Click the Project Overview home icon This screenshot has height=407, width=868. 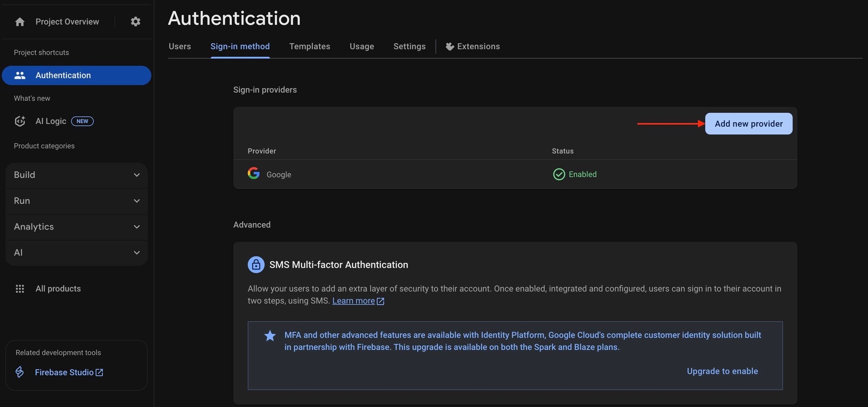click(20, 22)
